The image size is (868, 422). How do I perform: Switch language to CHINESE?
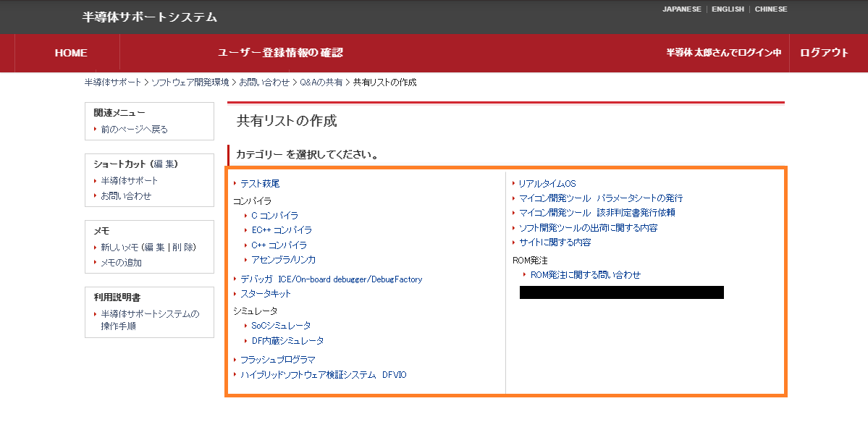pos(770,9)
